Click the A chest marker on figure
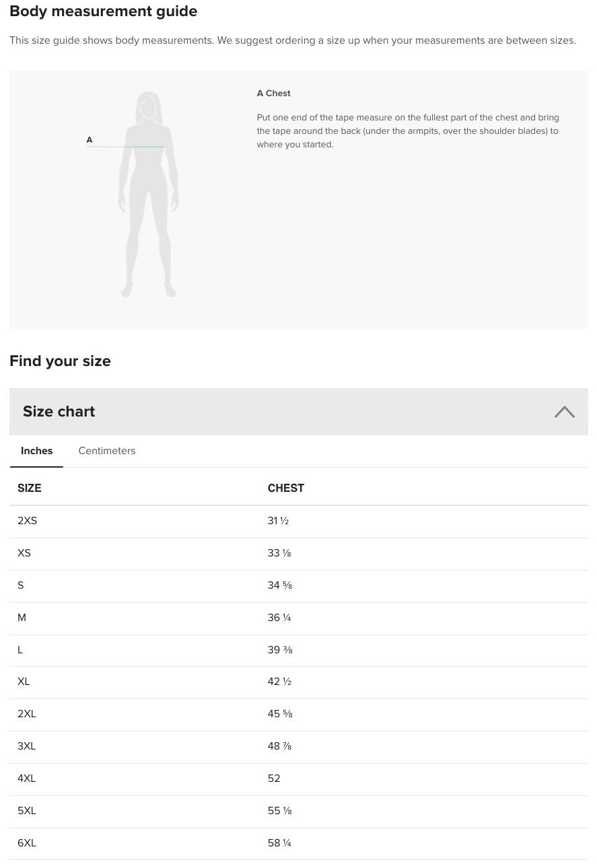597x868 pixels. click(90, 140)
